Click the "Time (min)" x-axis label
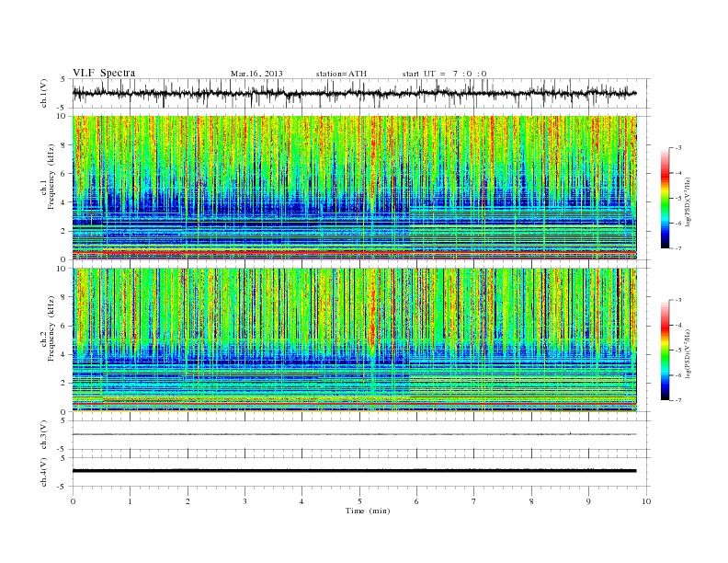Viewport: 728px width, 563px height. pyautogui.click(x=368, y=511)
